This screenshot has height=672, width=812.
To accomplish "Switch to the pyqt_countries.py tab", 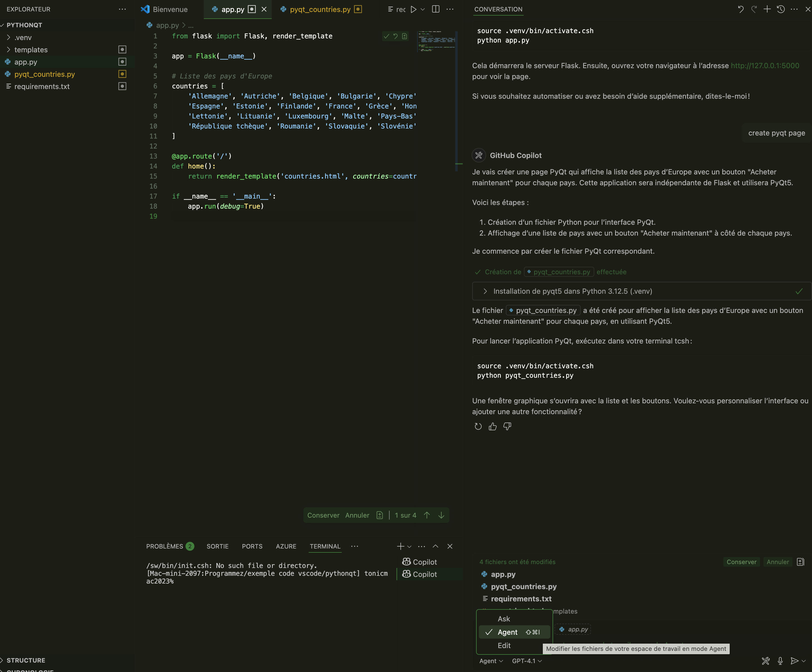I will coord(320,9).
